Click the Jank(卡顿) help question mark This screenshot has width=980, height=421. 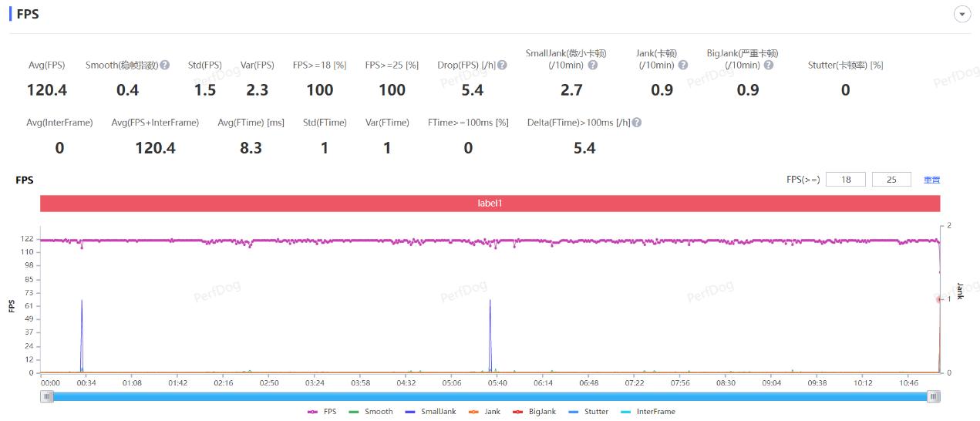[x=683, y=66]
